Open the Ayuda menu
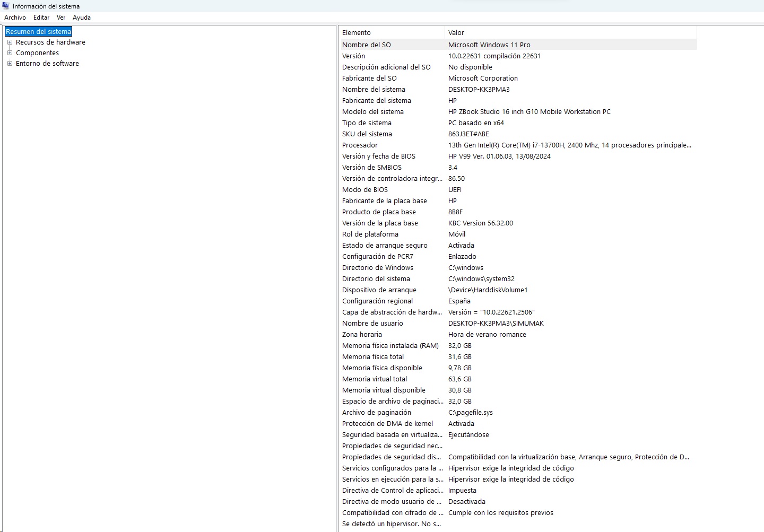The height and width of the screenshot is (532, 764). pos(82,18)
